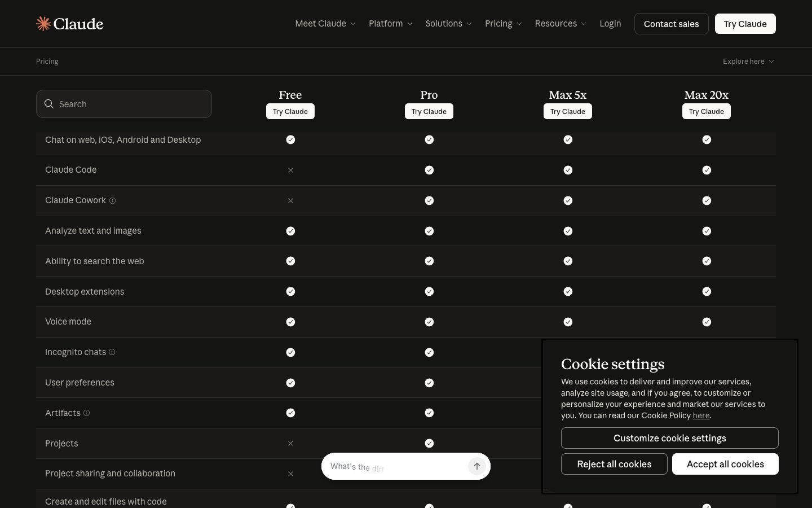Click the Pro plan checkmark for Voice mode
This screenshot has height=508, width=812.
coord(429,322)
